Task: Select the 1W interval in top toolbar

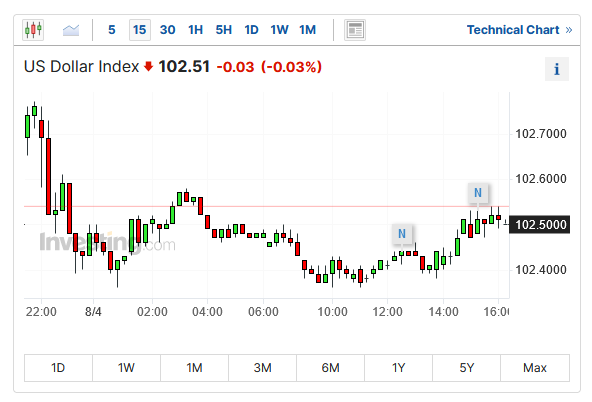Action: click(x=279, y=30)
